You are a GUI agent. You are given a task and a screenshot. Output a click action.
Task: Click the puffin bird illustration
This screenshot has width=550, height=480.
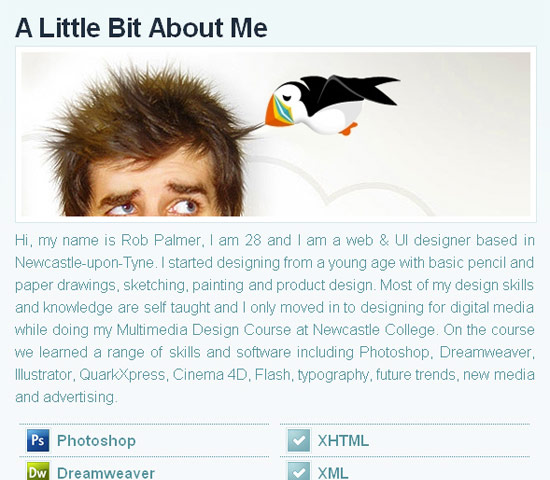332,105
